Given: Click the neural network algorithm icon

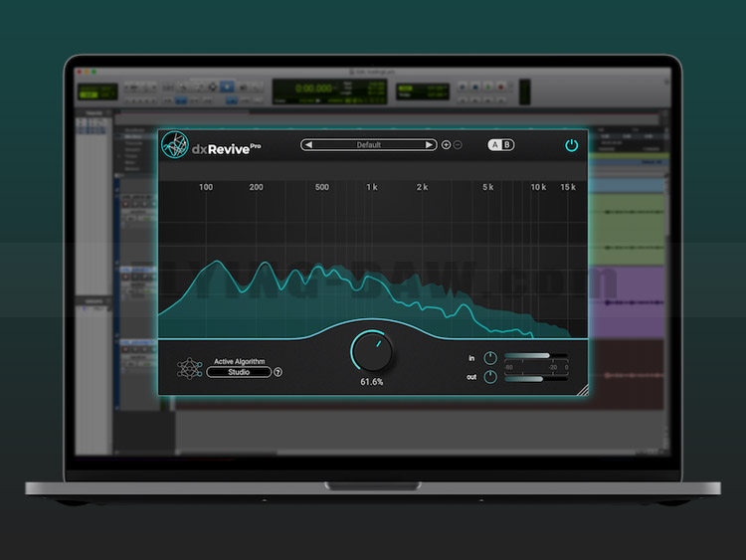Looking at the screenshot, I should coord(189,368).
